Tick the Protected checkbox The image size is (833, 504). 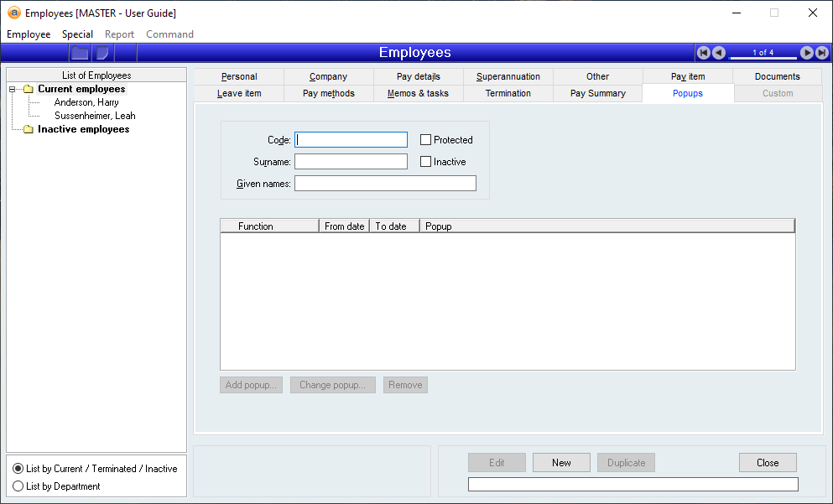click(x=426, y=140)
